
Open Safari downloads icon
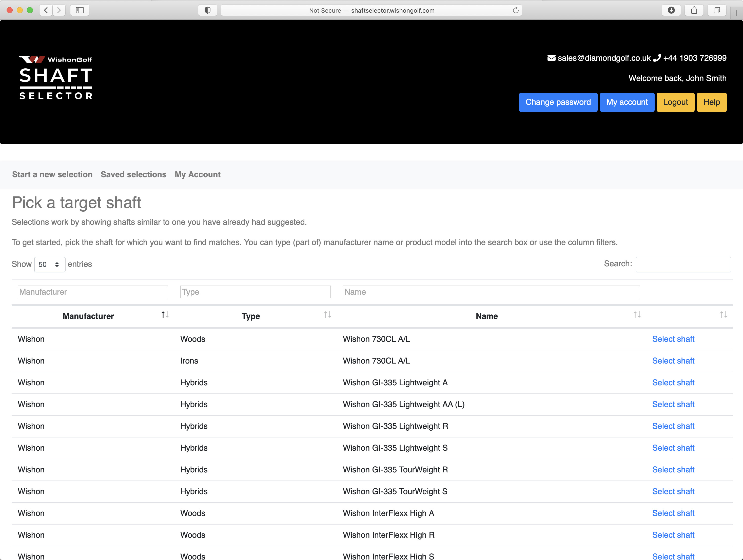tap(671, 10)
